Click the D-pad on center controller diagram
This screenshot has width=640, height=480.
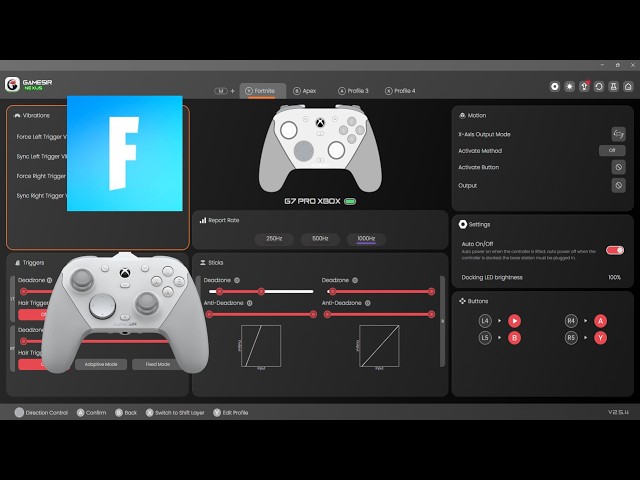coord(304,151)
